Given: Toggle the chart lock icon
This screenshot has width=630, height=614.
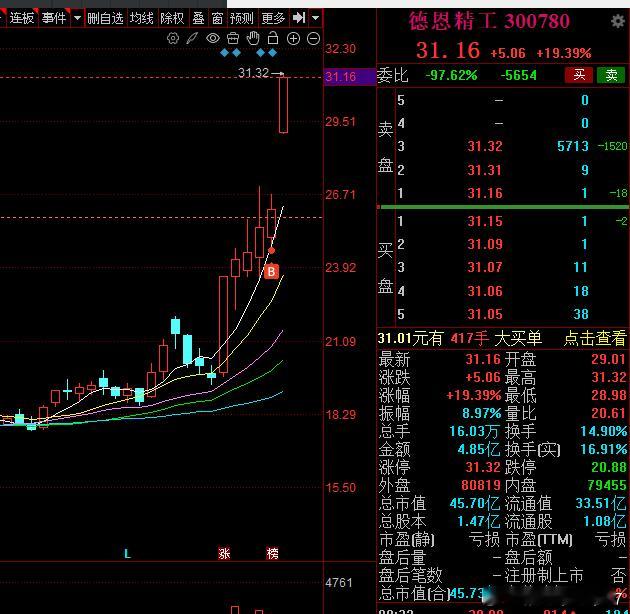Looking at the screenshot, I should (x=273, y=38).
